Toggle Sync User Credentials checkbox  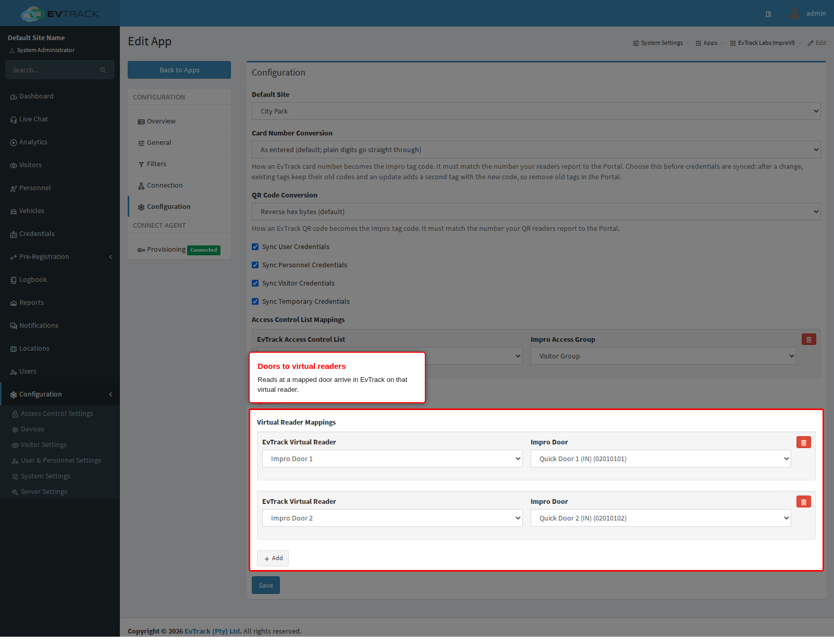click(x=255, y=247)
